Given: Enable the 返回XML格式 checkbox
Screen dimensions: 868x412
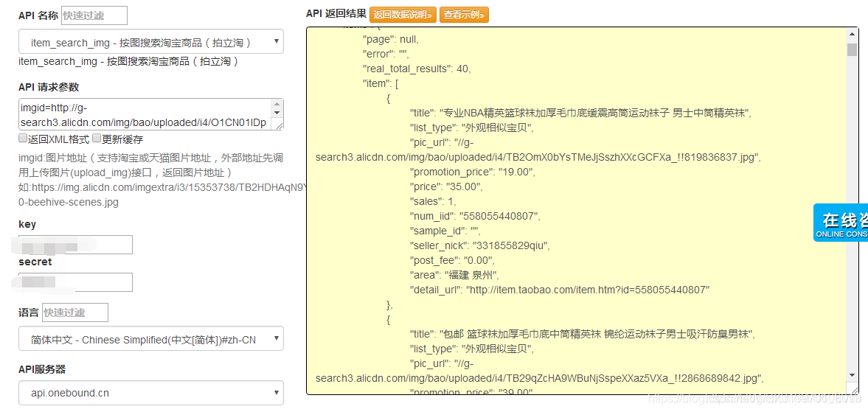Looking at the screenshot, I should click(x=23, y=139).
